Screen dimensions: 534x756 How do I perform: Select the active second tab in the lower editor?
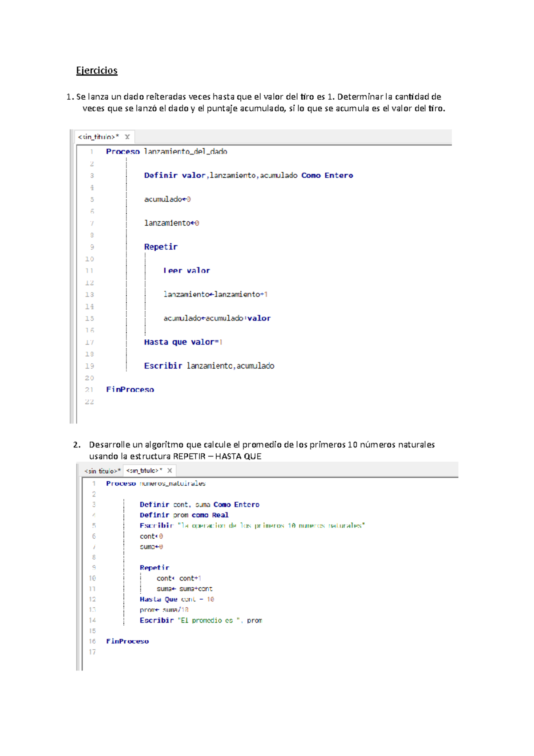144,470
